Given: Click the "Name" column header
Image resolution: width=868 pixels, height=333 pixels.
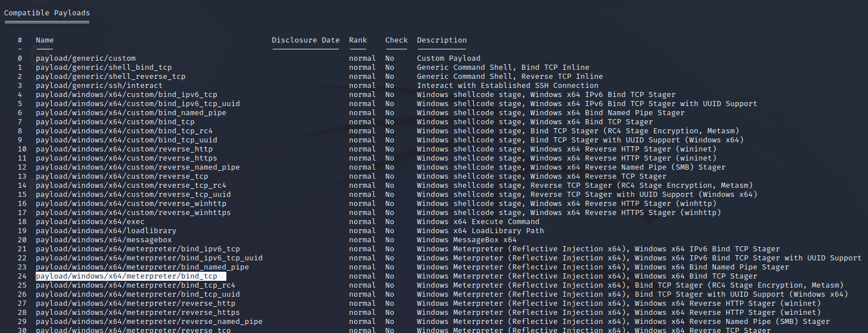Looking at the screenshot, I should click(x=45, y=40).
